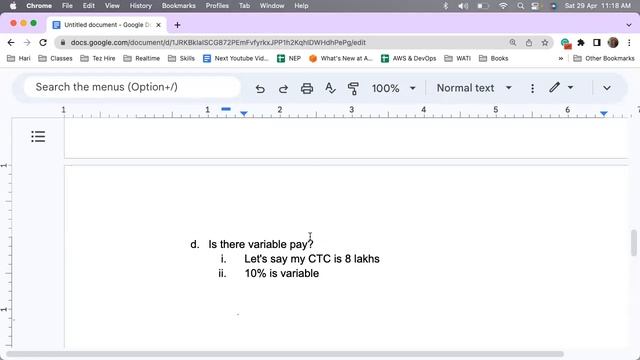Open Chrome three-dot menu
The width and height of the screenshot is (640, 360).
(x=629, y=42)
